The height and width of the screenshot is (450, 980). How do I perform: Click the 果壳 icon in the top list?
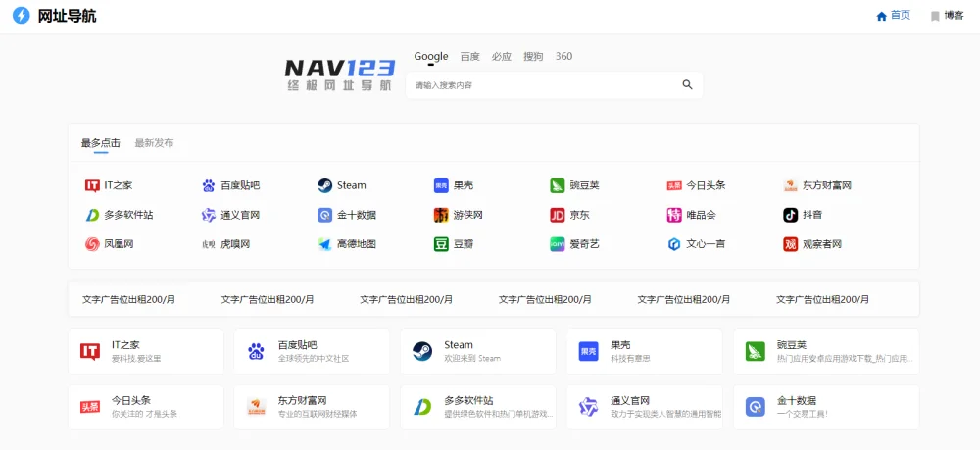(x=441, y=185)
